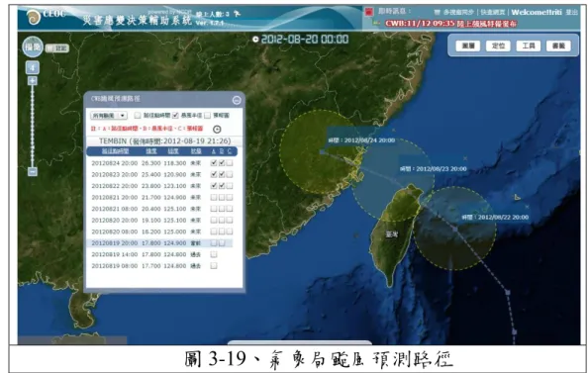This screenshot has width=588, height=373.
Task: Open the 書籤 bookmarks menu
Action: point(558,46)
